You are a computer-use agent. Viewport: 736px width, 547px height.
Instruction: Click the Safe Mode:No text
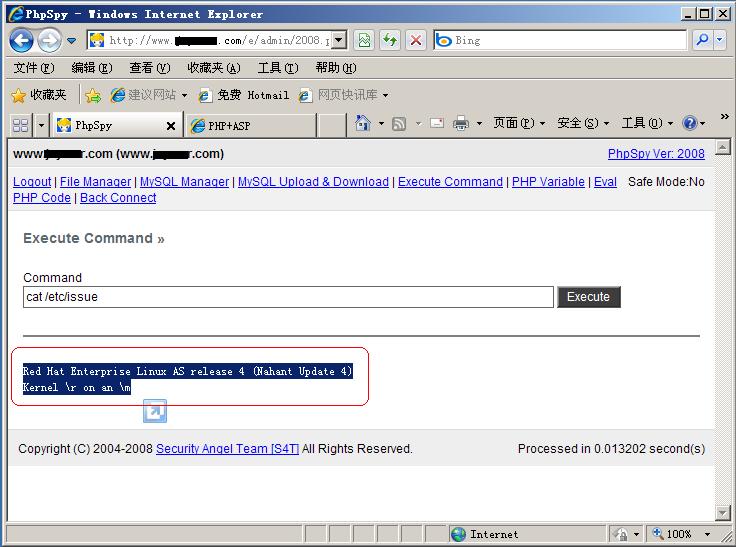pos(666,182)
